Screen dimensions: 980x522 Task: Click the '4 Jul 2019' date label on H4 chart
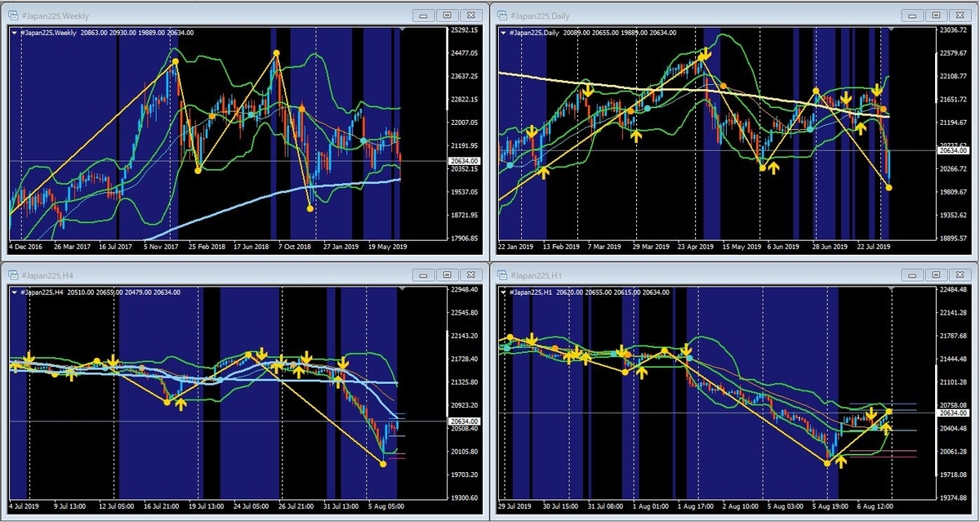point(24,506)
